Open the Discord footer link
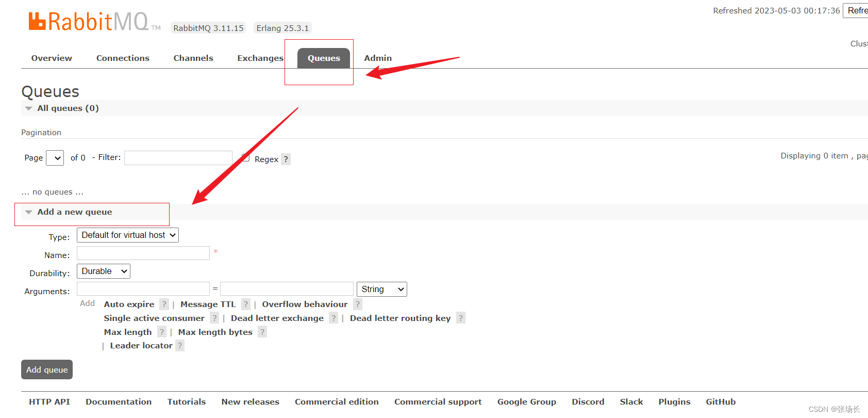868x418 pixels. (x=588, y=402)
